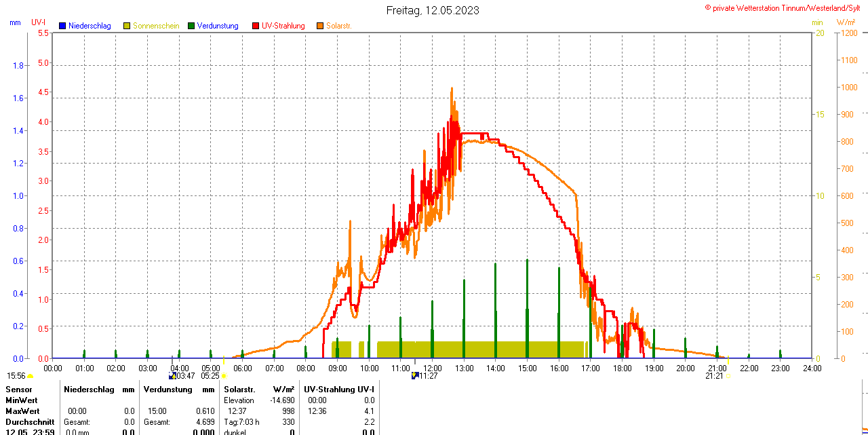Click the solar noon icon by 11:27
This screenshot has height=435, width=868.
[414, 375]
